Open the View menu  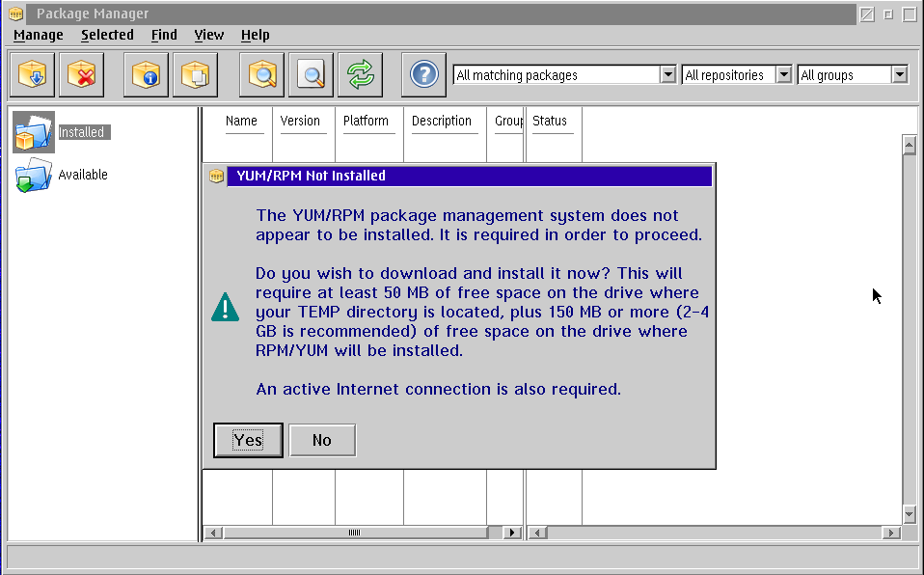(x=208, y=35)
